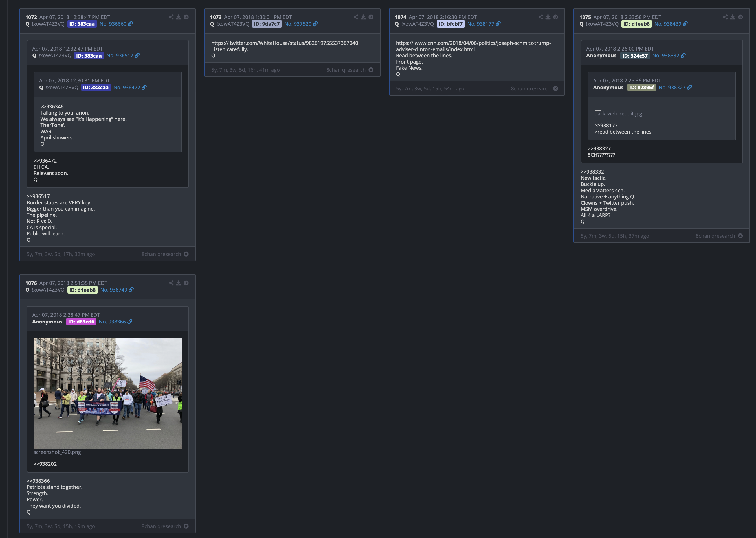This screenshot has width=756, height=538.
Task: Click 'MediaMatters 4ch.' line in post 1075
Action: tap(603, 191)
